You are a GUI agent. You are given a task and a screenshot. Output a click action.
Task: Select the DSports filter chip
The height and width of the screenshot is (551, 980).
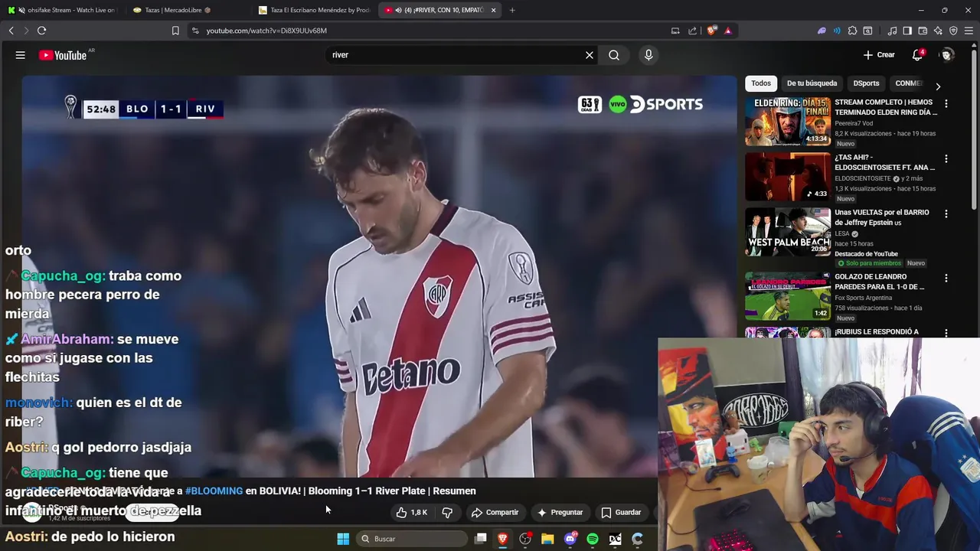(x=866, y=83)
